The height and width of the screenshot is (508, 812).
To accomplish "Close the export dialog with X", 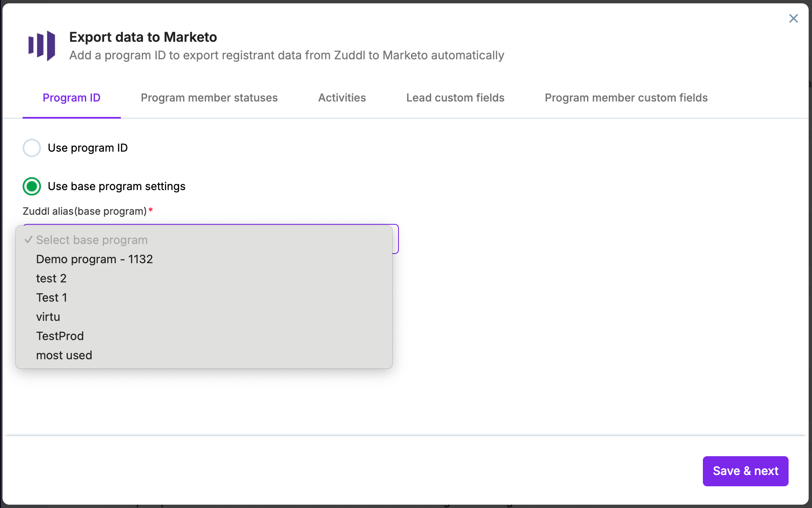I will (793, 18).
